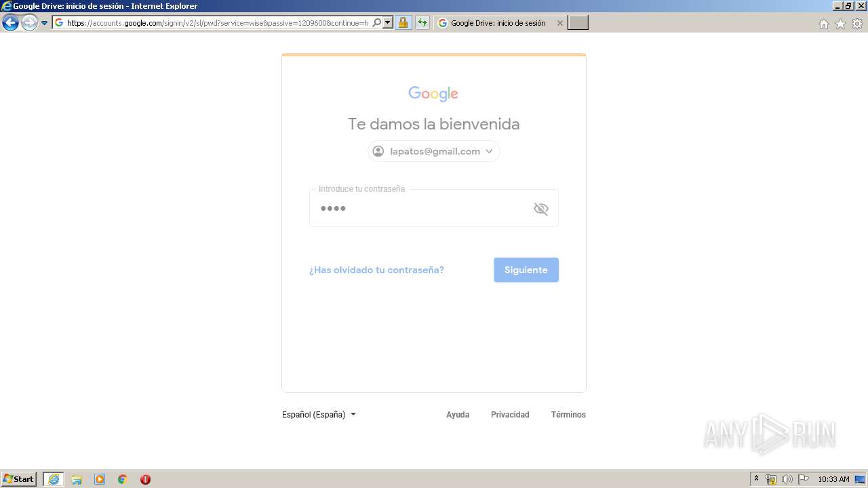Image resolution: width=868 pixels, height=488 pixels.
Task: Click the Google logo
Action: (433, 94)
